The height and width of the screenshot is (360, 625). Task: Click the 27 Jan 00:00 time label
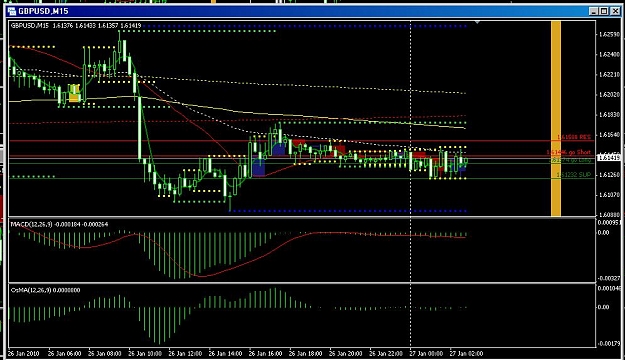click(426, 353)
